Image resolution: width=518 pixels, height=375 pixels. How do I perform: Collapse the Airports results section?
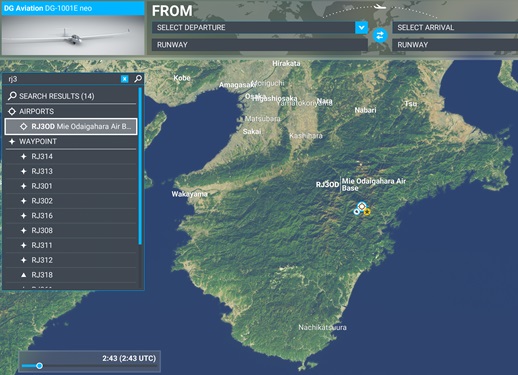point(71,111)
